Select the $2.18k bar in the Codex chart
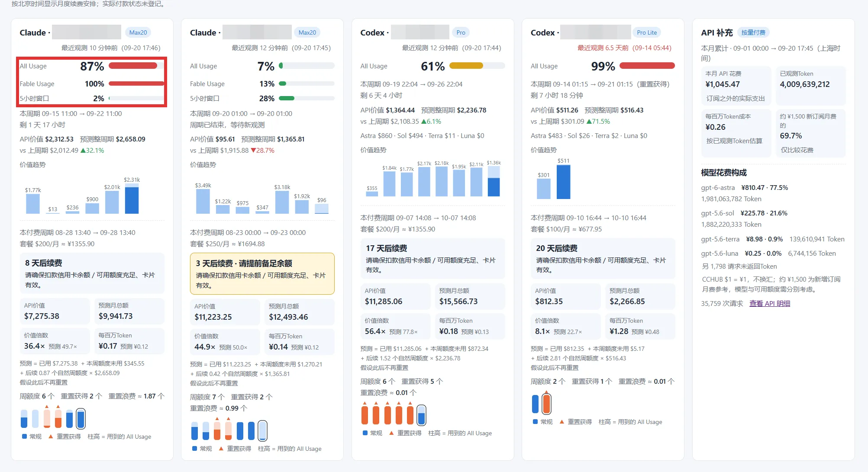Screen dimensions: 868x472 [x=442, y=181]
